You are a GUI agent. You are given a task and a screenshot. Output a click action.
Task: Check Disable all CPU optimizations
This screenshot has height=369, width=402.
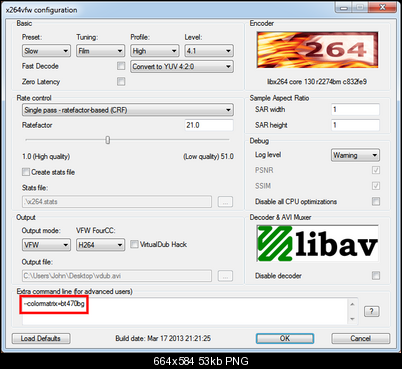pyautogui.click(x=376, y=201)
